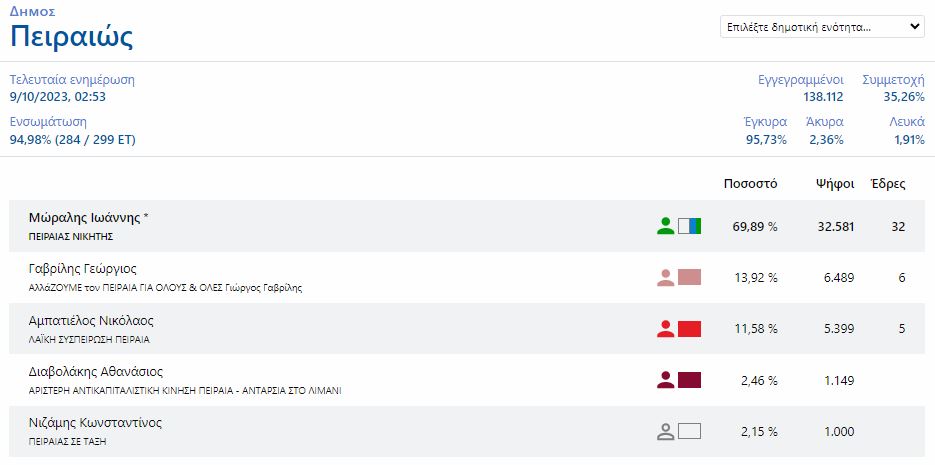
Task: Click the empty white swatch for ΠΕΙΡΑΙΑΣ ΣΕ ΤΑΞΗ
Action: tap(689, 432)
